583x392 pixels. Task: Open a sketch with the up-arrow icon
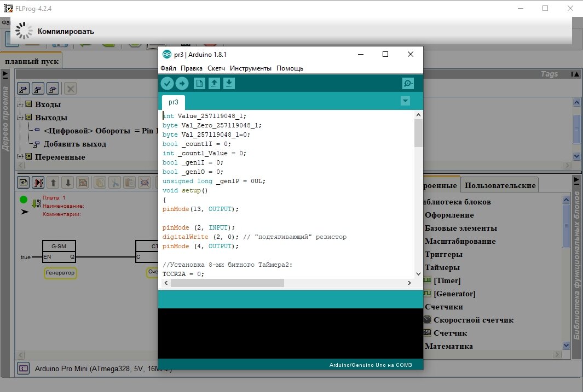pyautogui.click(x=214, y=84)
